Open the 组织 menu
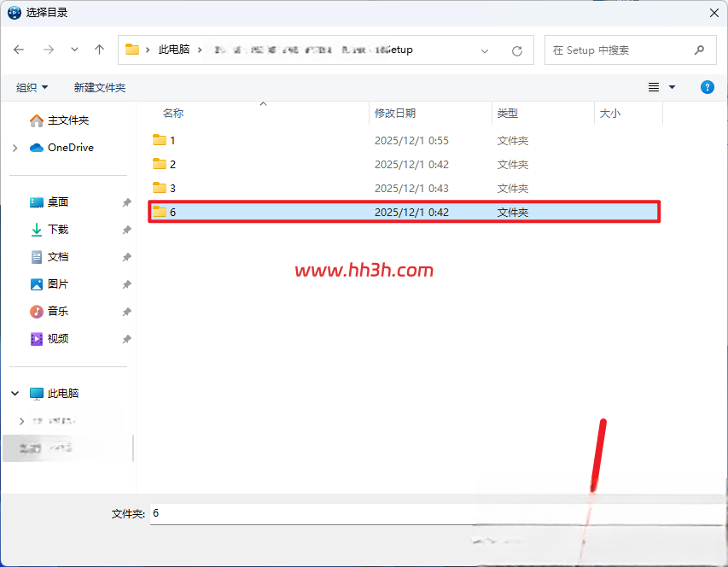This screenshot has width=728, height=567. click(x=32, y=87)
